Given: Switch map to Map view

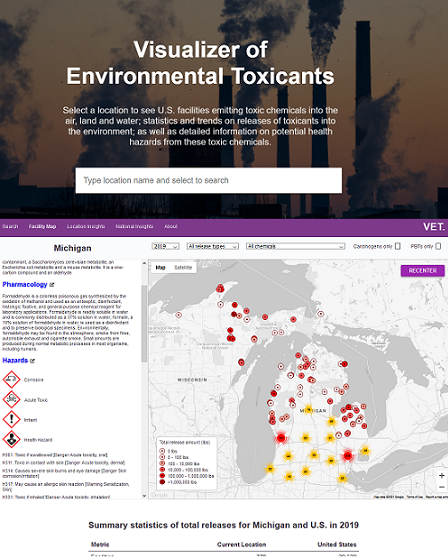Looking at the screenshot, I should (160, 268).
